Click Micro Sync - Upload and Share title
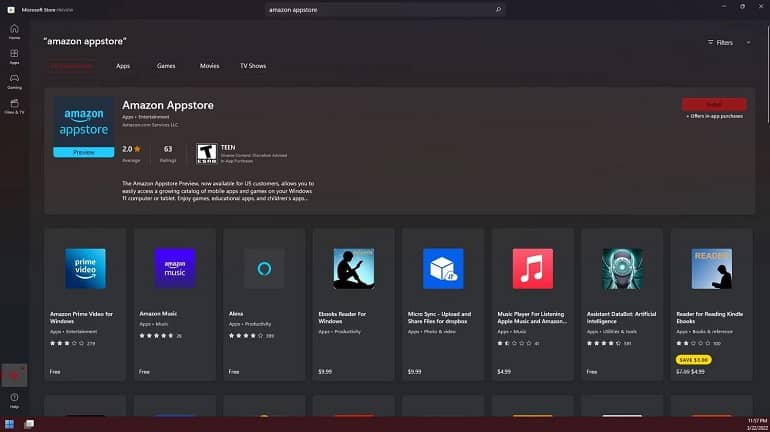 pyautogui.click(x=440, y=317)
